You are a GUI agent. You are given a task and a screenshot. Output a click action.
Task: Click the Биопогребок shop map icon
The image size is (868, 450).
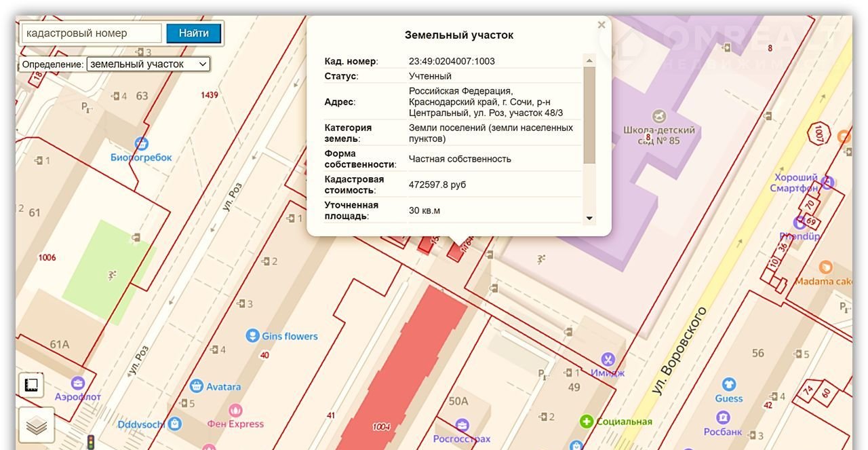point(141,143)
